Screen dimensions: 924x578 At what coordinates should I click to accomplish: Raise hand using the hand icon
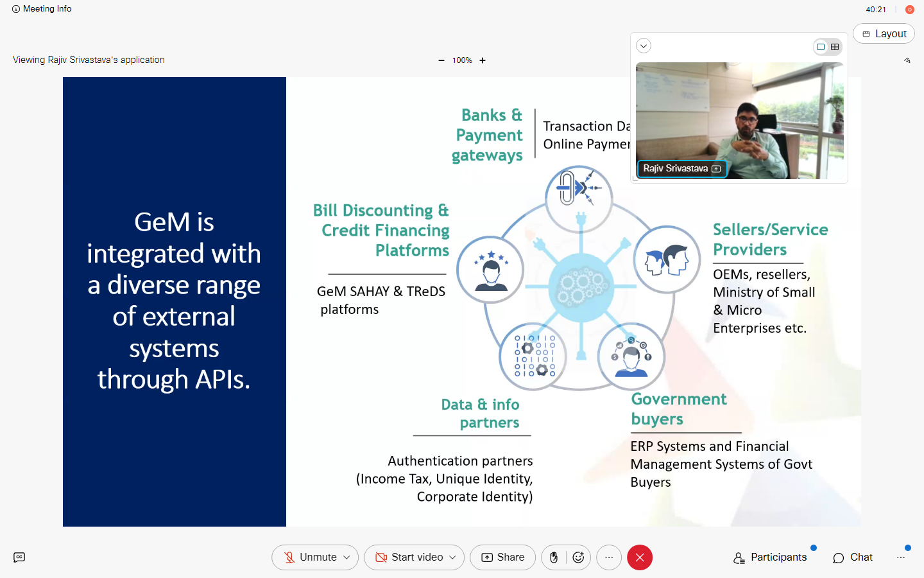554,557
